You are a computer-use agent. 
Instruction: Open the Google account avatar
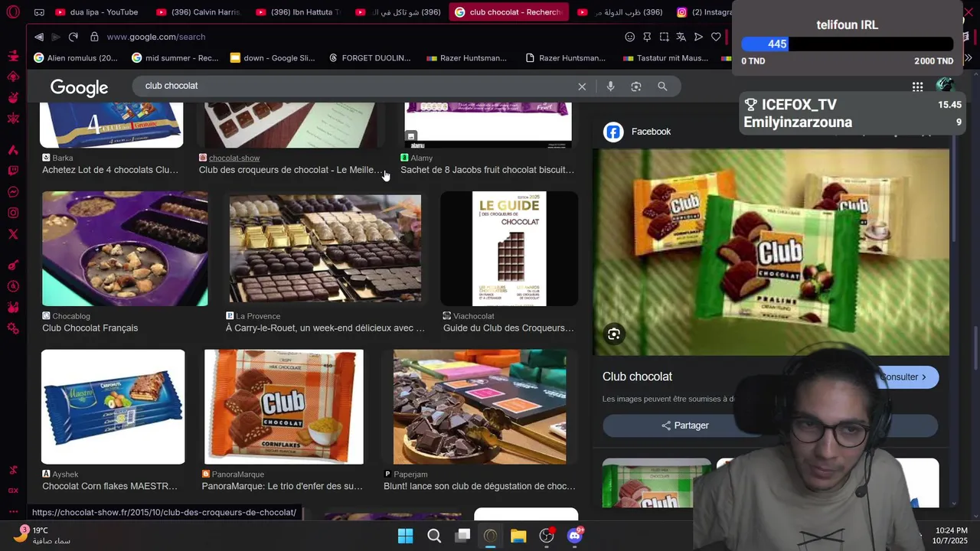pyautogui.click(x=945, y=85)
